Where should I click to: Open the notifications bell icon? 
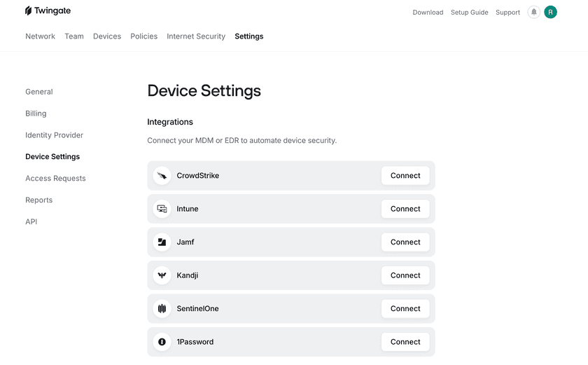click(534, 12)
